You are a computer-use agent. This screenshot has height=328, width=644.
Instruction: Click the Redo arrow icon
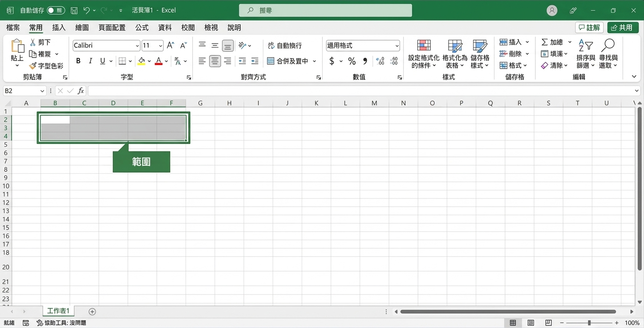point(104,10)
